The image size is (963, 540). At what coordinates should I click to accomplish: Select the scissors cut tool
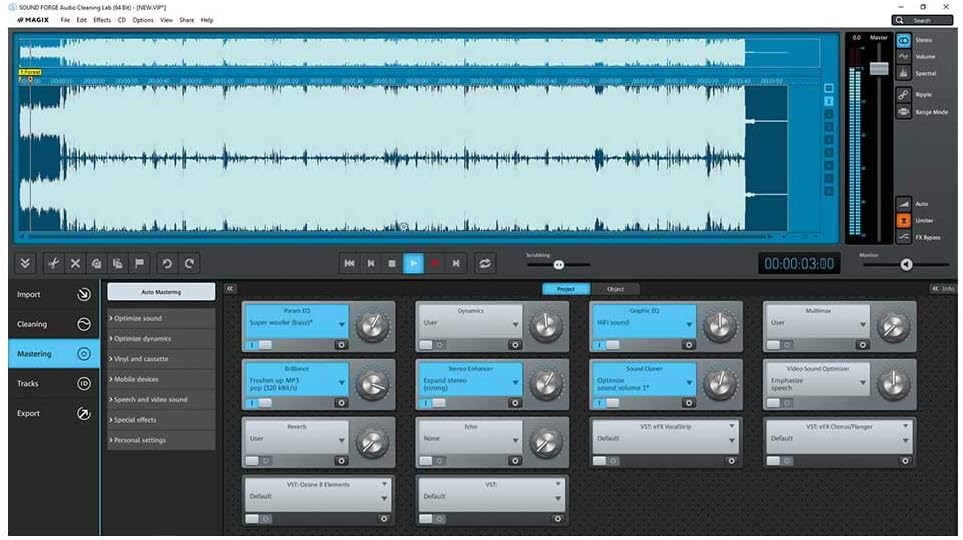click(x=53, y=263)
